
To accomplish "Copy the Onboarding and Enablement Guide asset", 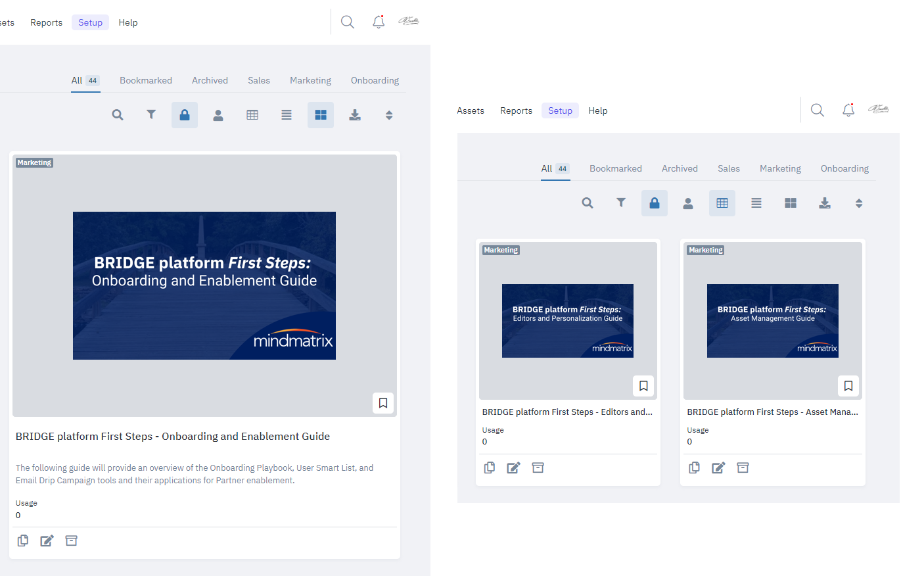I will 23,540.
